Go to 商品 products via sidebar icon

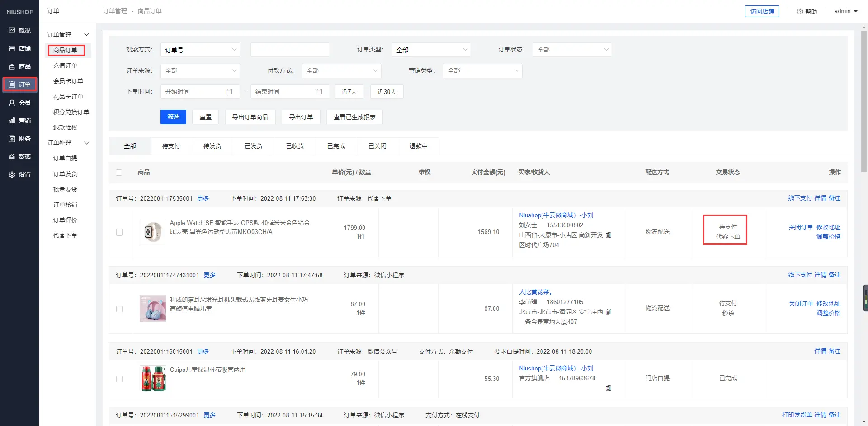[12, 66]
